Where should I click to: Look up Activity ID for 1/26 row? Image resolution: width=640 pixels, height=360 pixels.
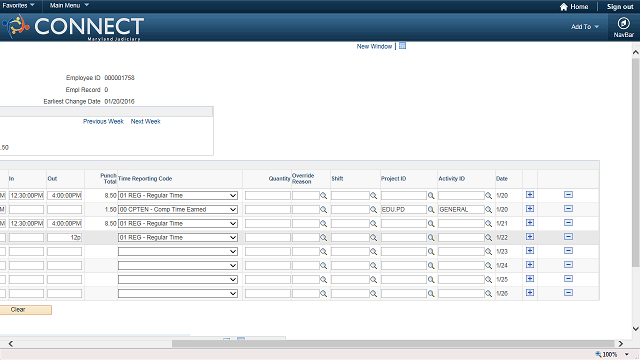[x=489, y=294]
